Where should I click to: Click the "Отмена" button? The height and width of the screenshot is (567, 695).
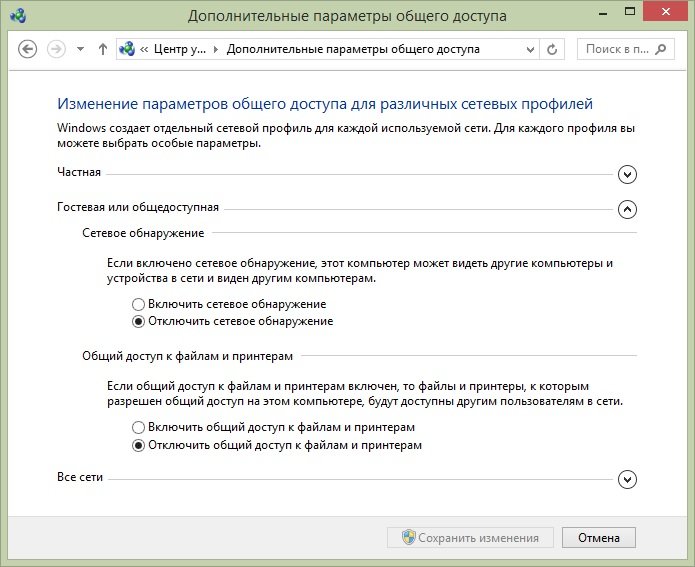(x=599, y=538)
